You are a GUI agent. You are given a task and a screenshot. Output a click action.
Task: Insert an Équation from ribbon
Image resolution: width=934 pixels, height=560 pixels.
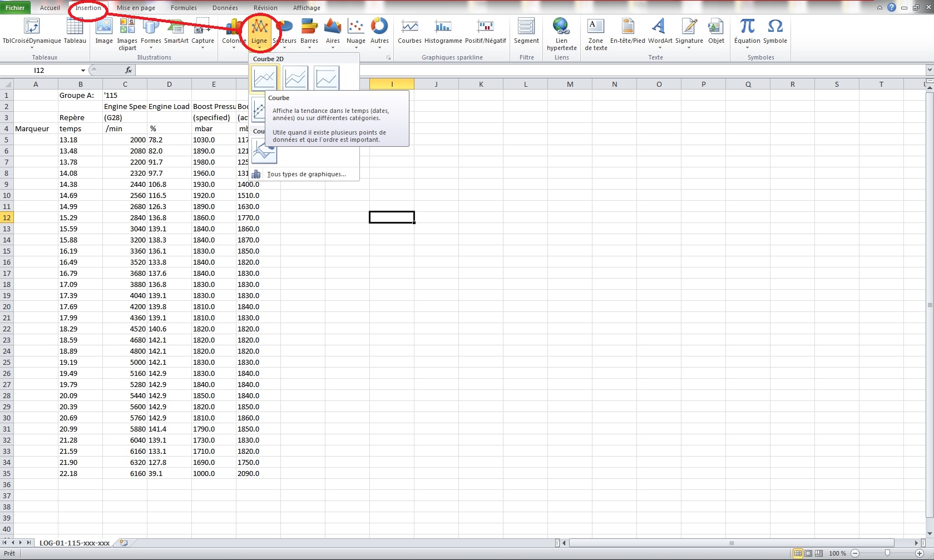pos(747,31)
